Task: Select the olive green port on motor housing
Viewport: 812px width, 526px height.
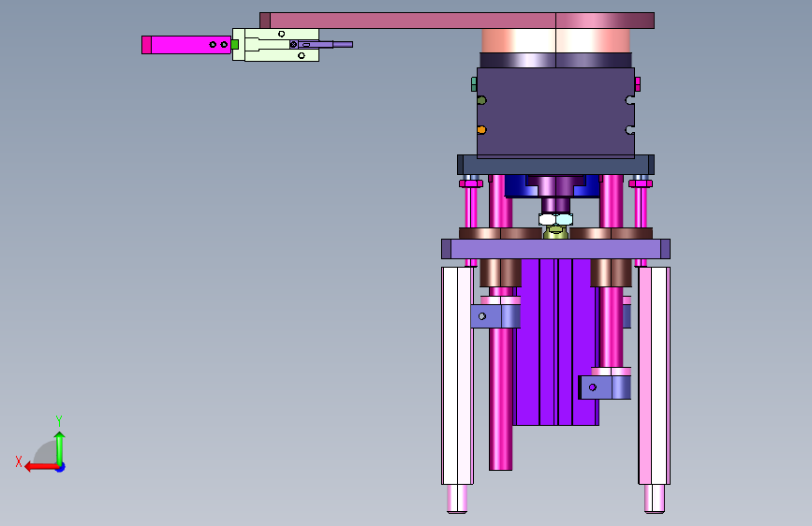Action: click(x=481, y=100)
